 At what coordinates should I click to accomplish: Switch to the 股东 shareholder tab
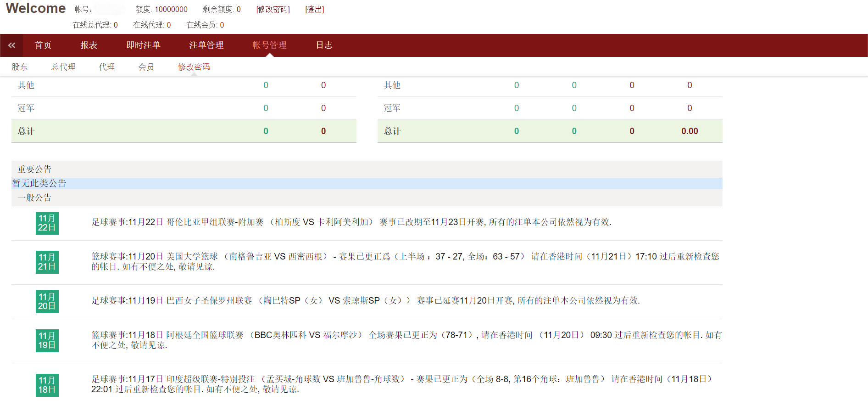(20, 67)
